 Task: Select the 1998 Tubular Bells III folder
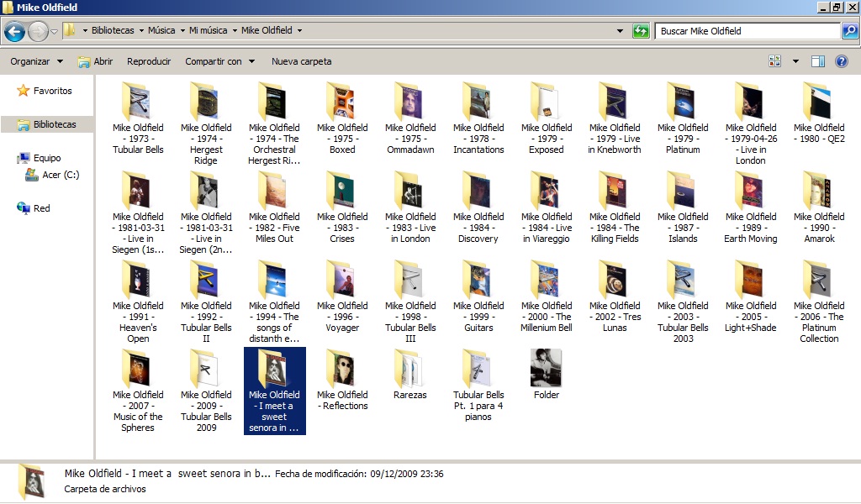pos(410,302)
